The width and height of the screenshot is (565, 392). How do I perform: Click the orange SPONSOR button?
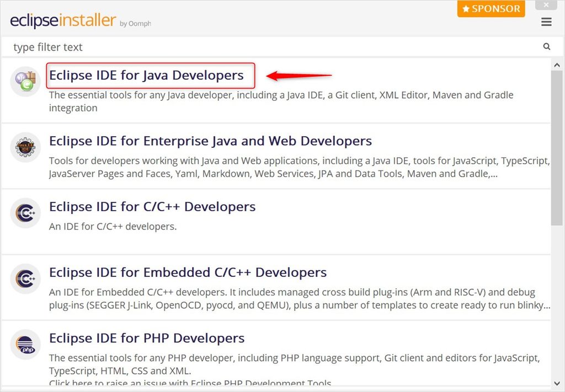[x=491, y=9]
